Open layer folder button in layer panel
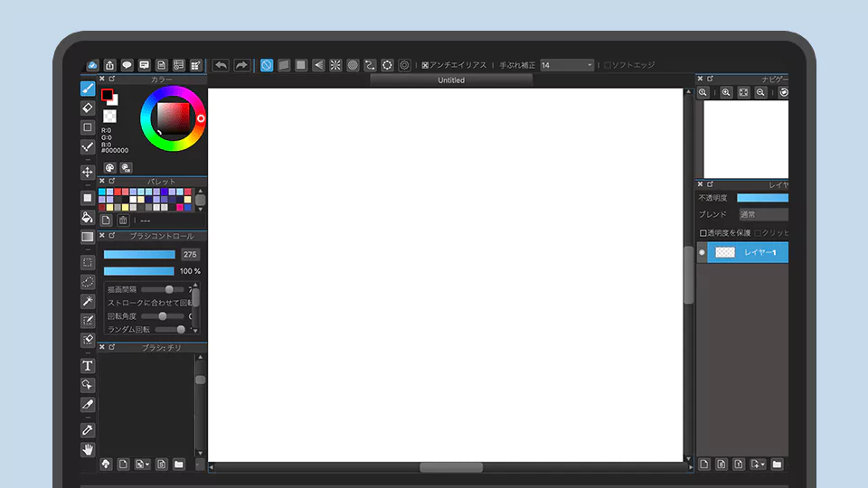Screen dimensions: 868x488 (x=778, y=465)
